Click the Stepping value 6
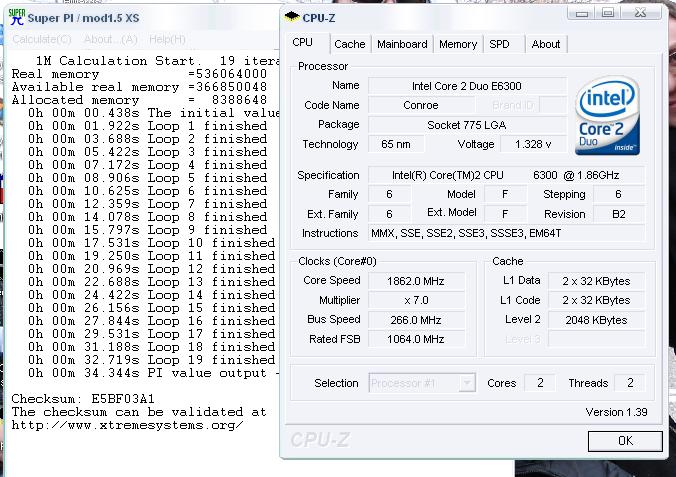This screenshot has width=676, height=477. click(619, 195)
